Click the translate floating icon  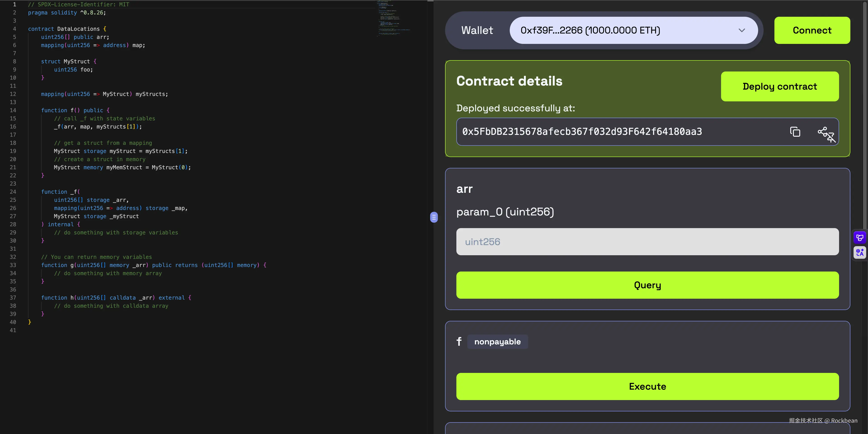tap(860, 252)
